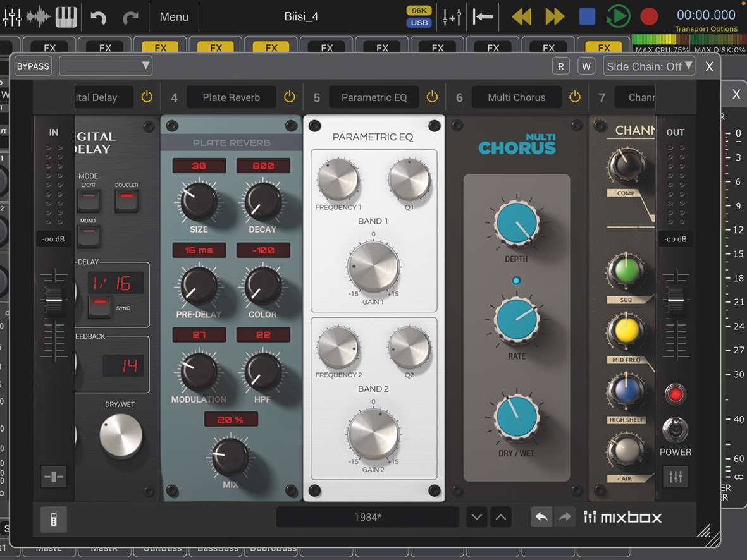
Task: Start playback with the green play button
Action: coord(619,16)
